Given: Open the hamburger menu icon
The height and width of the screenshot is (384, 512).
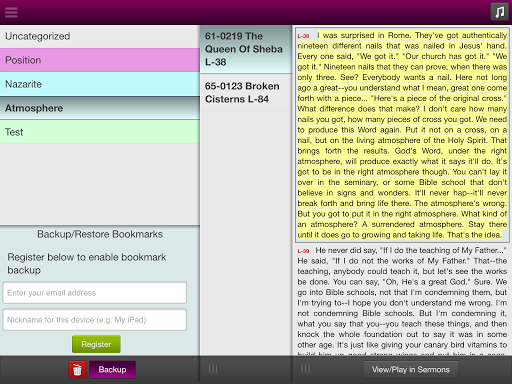Looking at the screenshot, I should (11, 12).
